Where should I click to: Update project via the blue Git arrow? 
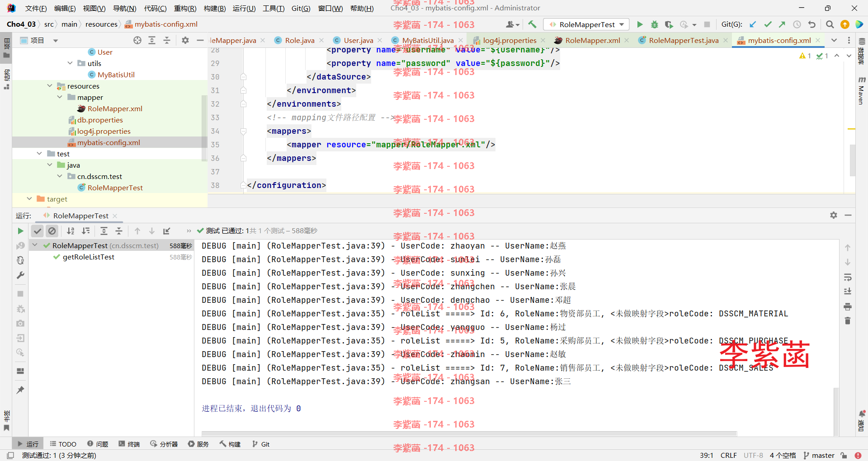pos(753,24)
